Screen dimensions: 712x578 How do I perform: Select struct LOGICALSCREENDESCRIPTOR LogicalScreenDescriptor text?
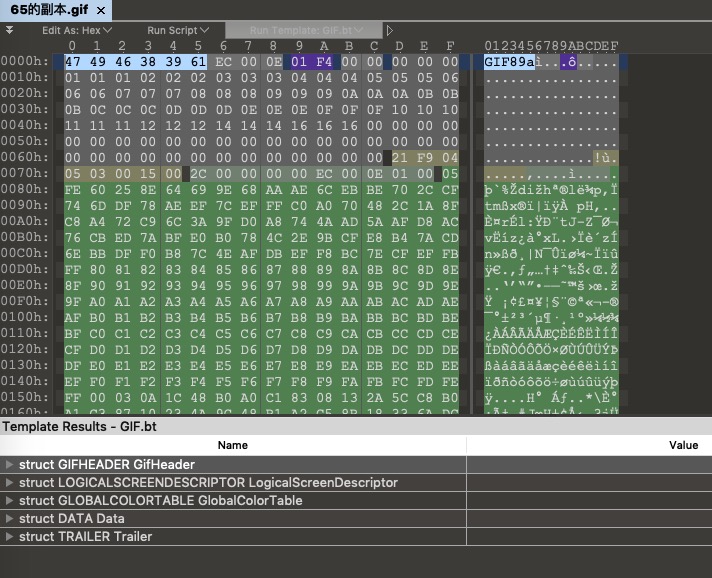208,483
